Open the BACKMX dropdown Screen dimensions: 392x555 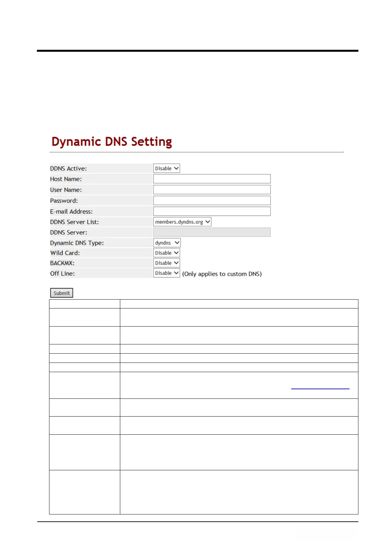point(166,263)
